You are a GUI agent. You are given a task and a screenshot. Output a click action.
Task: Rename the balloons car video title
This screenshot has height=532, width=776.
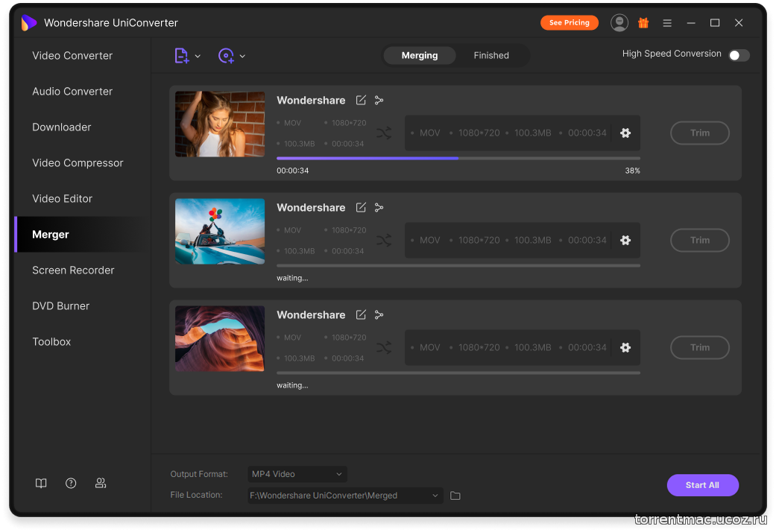coord(361,207)
